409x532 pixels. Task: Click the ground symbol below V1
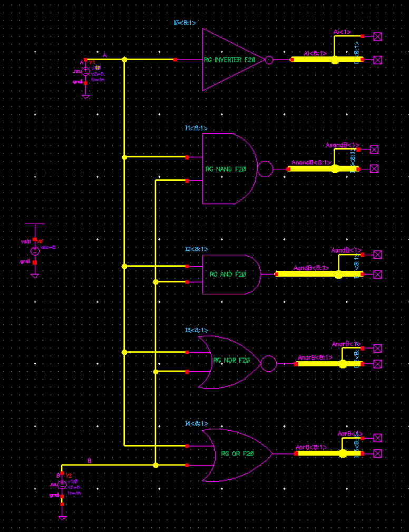86,96
